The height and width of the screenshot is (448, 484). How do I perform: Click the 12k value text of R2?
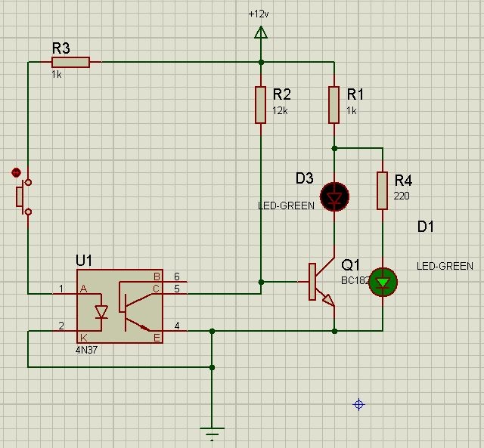click(x=281, y=110)
